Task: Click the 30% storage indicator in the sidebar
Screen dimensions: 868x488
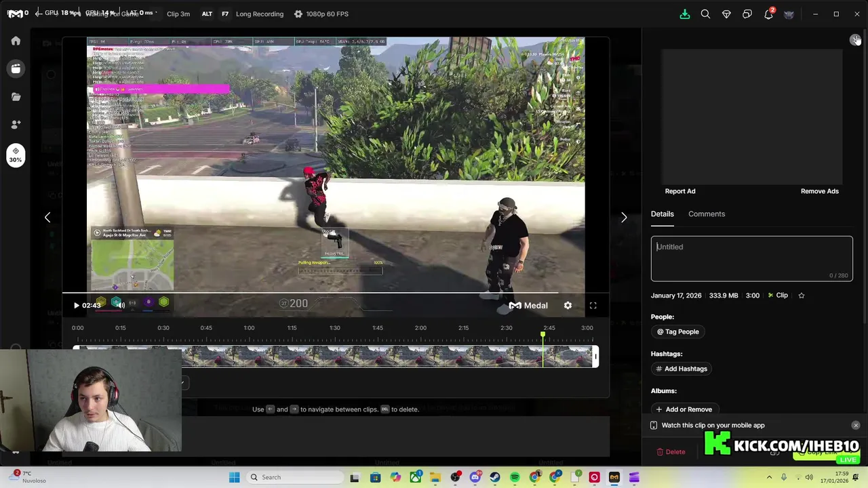Action: pyautogui.click(x=16, y=155)
